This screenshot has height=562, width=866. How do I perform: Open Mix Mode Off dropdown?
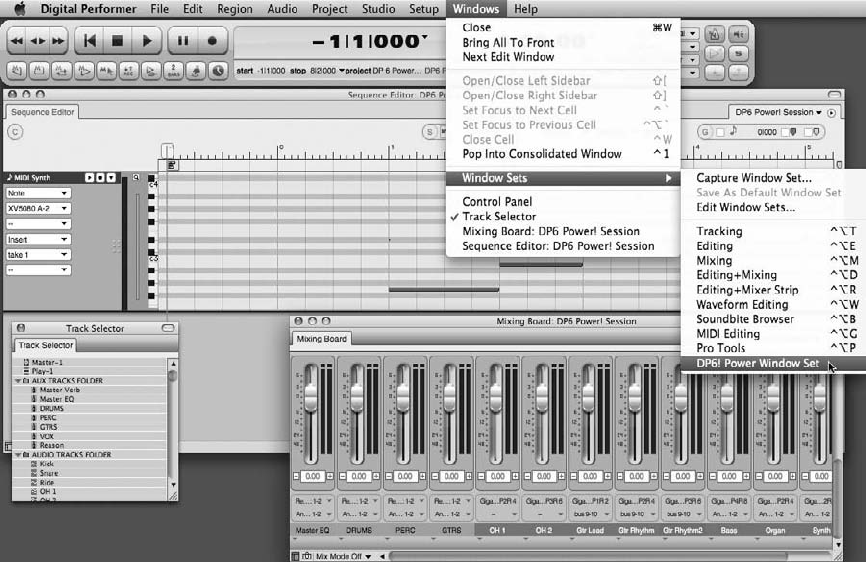pyautogui.click(x=343, y=556)
